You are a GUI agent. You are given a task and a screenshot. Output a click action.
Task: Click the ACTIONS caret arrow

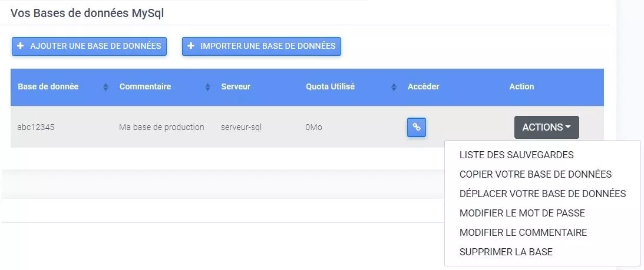point(568,127)
